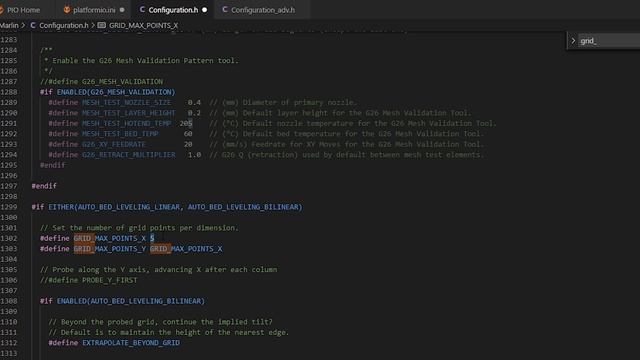Click the unsaved dot on platformio.ini tab
Image resolution: width=640 pixels, height=360 pixels.
click(x=122, y=10)
